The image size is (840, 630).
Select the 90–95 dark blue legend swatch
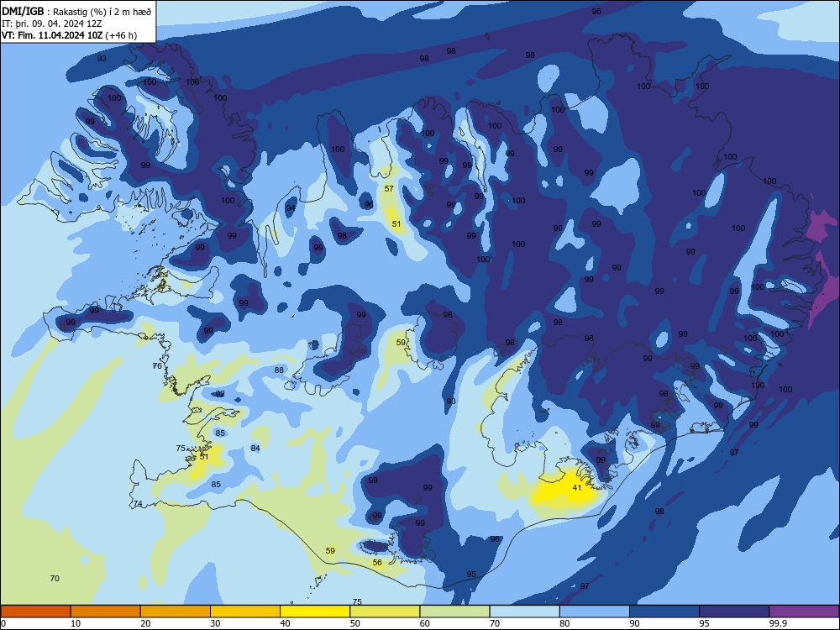[x=664, y=612]
